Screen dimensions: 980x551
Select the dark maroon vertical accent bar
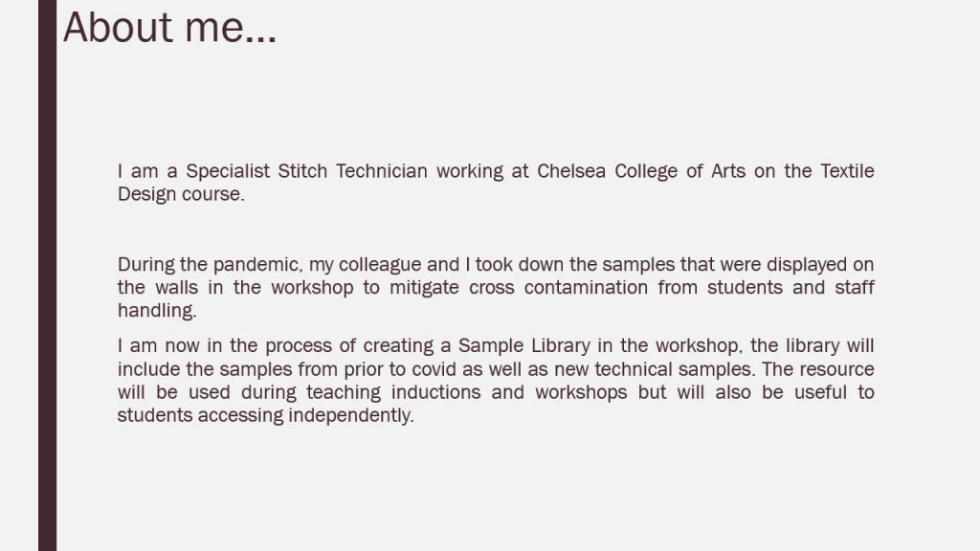pyautogui.click(x=48, y=275)
